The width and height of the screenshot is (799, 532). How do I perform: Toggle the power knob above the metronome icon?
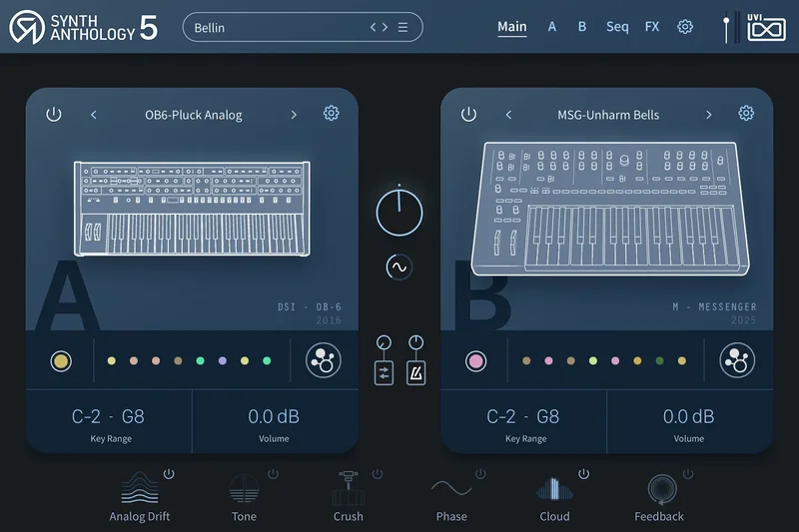pos(415,342)
